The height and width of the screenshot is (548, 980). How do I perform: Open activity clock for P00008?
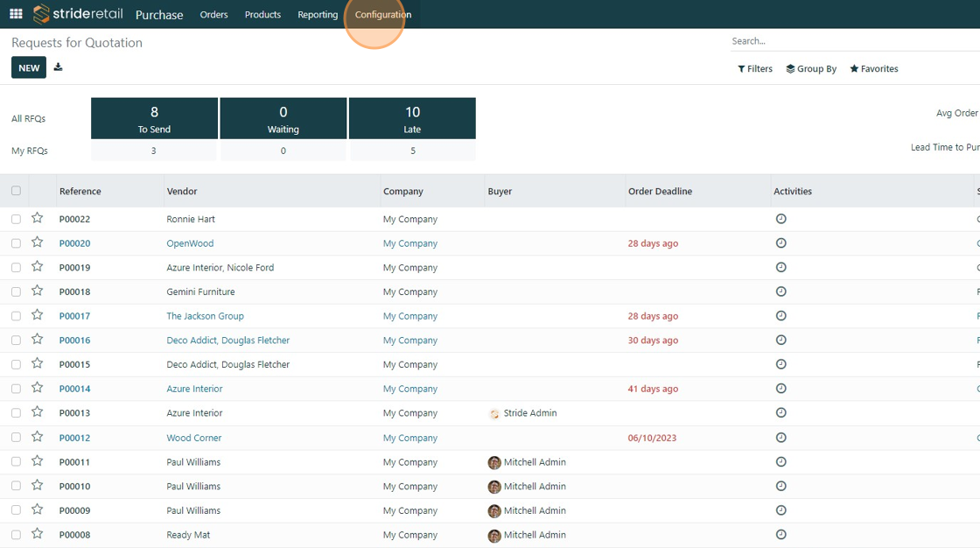[x=780, y=535]
